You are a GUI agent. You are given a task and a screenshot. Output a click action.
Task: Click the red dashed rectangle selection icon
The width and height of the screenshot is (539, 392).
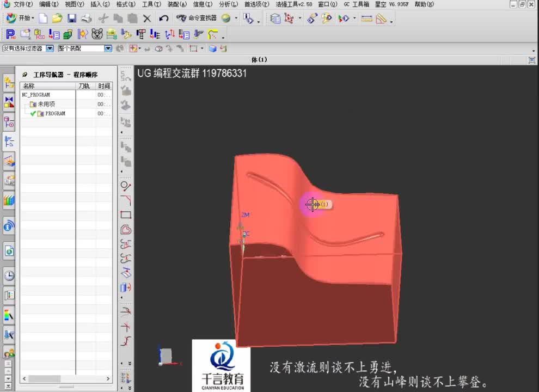(x=193, y=48)
